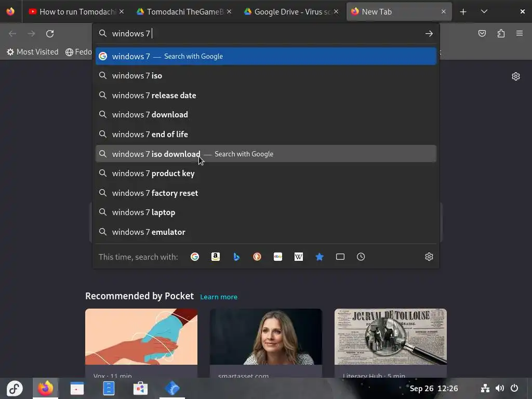
Task: Open Vox Pocket story thumbnail
Action: [141, 337]
